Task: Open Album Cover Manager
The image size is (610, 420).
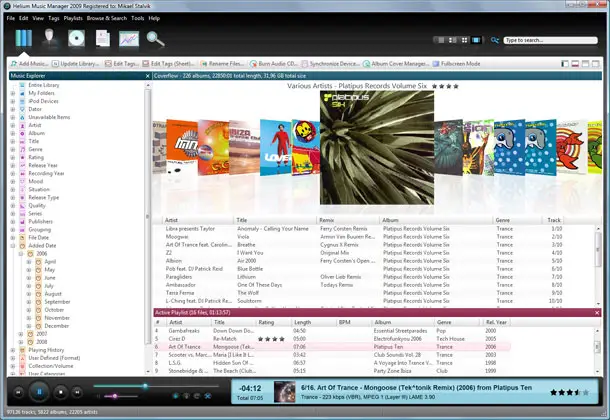Action: tap(396, 64)
